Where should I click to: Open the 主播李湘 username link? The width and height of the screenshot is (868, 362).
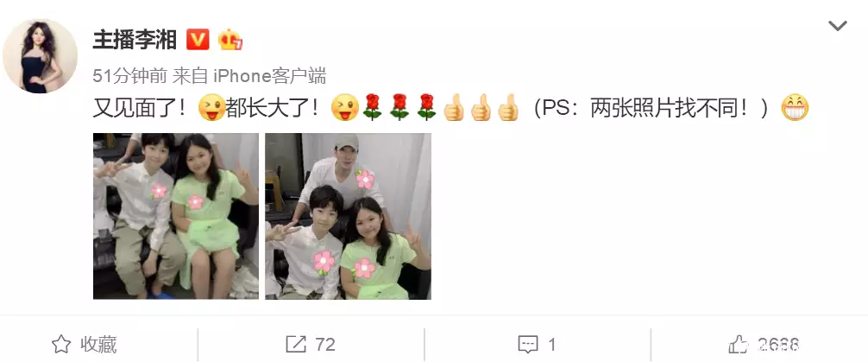135,40
